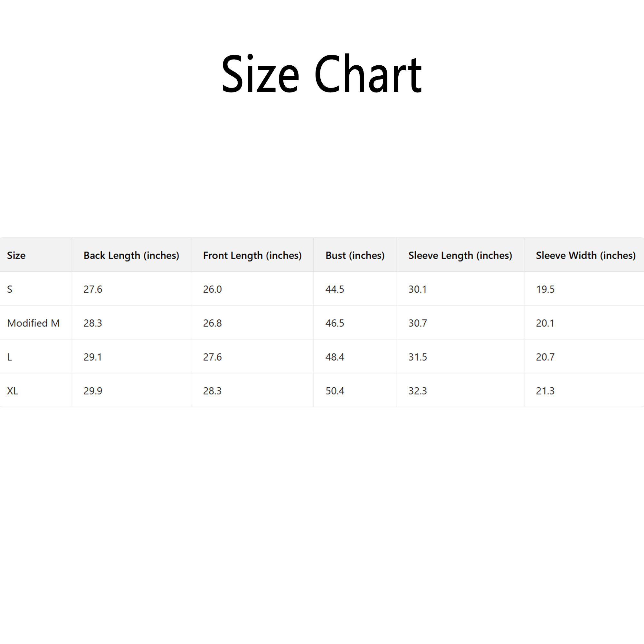Click the S bust value 44.5

[335, 289]
